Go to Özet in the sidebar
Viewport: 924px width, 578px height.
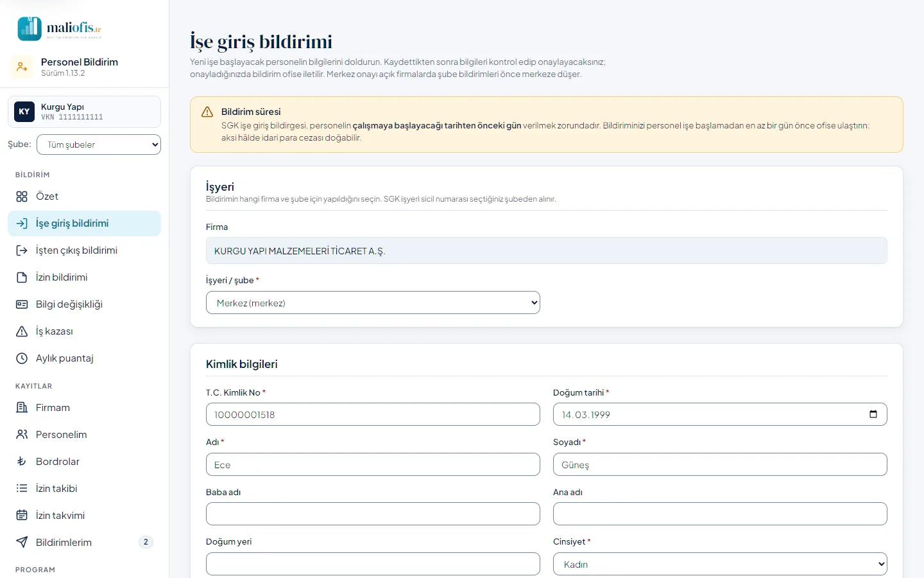[x=84, y=197]
